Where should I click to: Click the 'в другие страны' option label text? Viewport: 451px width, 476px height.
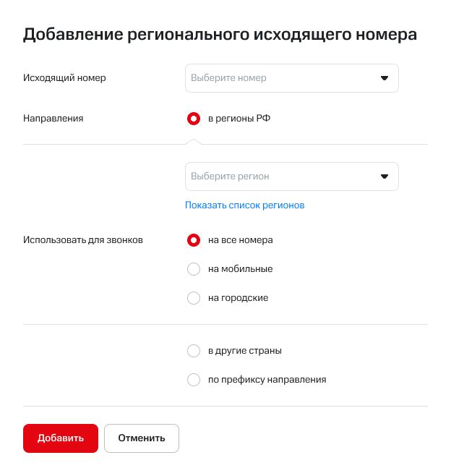click(244, 351)
